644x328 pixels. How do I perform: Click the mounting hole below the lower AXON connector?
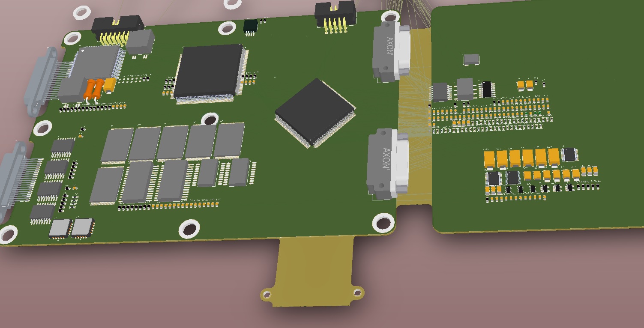383,223
